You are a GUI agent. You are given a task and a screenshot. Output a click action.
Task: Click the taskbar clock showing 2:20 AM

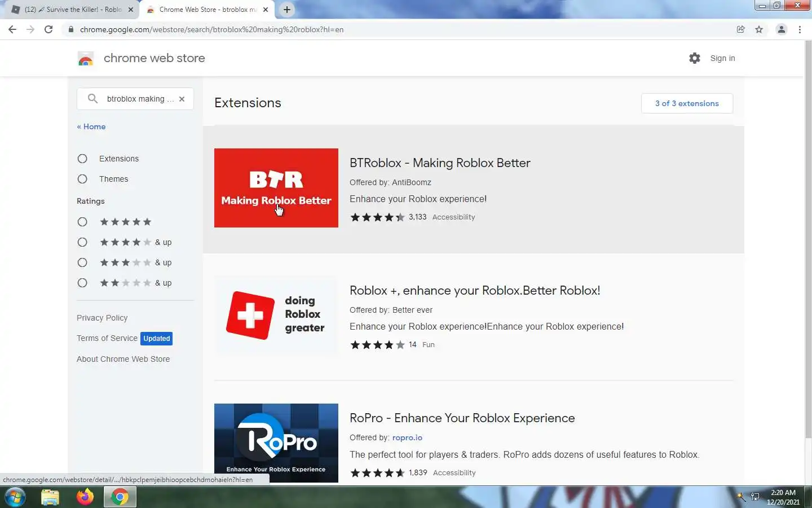click(783, 497)
